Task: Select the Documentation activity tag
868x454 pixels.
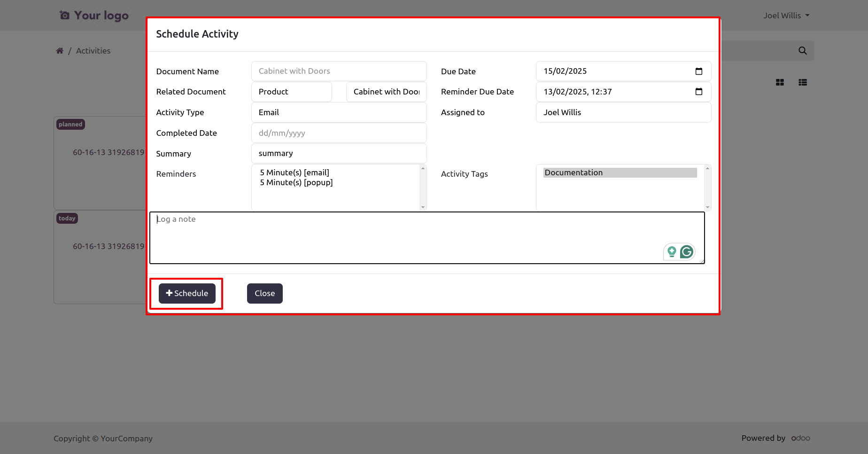Action: tap(620, 172)
